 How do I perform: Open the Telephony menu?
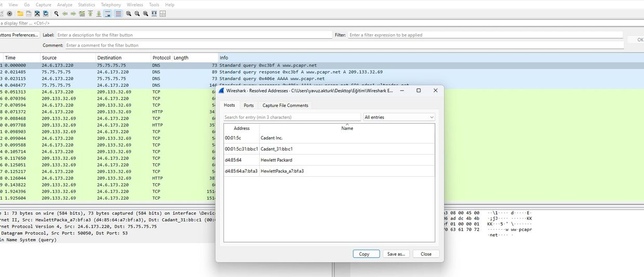(111, 5)
